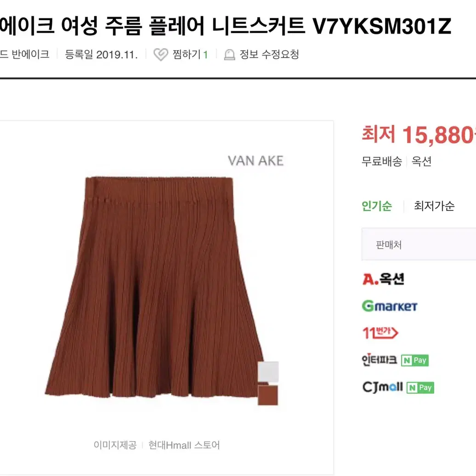This screenshot has width=476, height=476.
Task: Open the CJmall seller logo
Action: click(x=382, y=387)
